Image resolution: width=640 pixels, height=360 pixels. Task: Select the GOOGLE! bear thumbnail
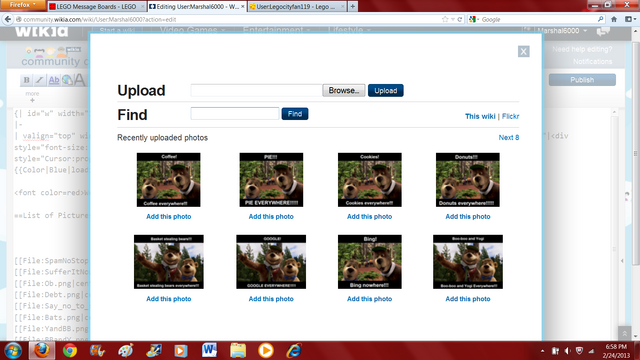click(x=271, y=262)
